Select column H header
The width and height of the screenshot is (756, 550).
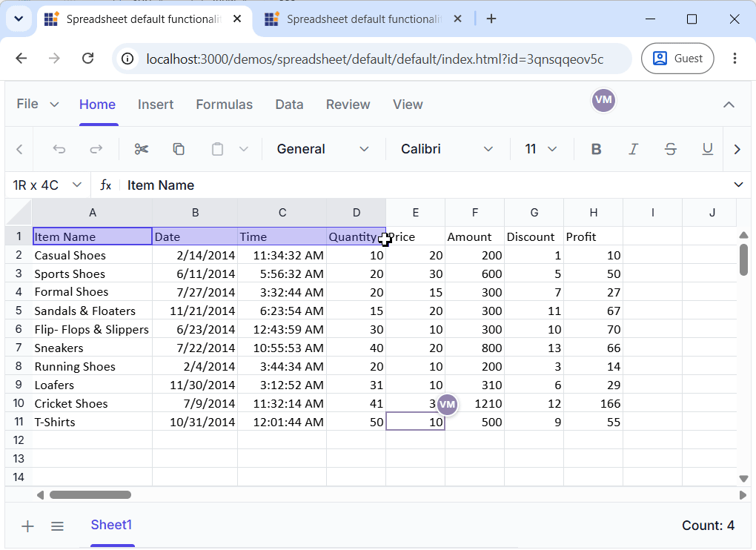tap(594, 213)
